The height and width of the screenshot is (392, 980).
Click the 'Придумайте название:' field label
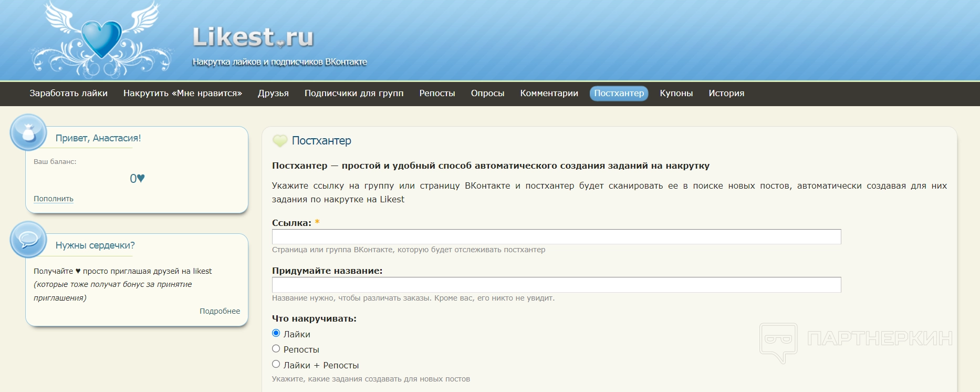[x=327, y=271]
